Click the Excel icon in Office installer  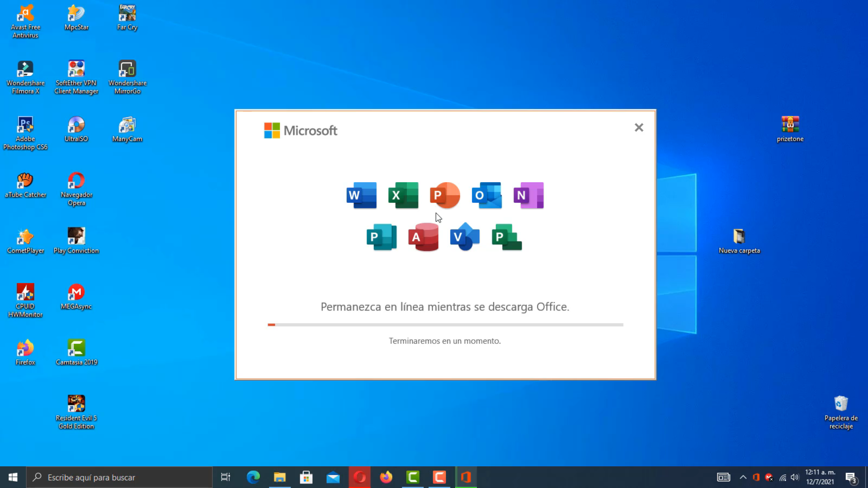click(403, 195)
